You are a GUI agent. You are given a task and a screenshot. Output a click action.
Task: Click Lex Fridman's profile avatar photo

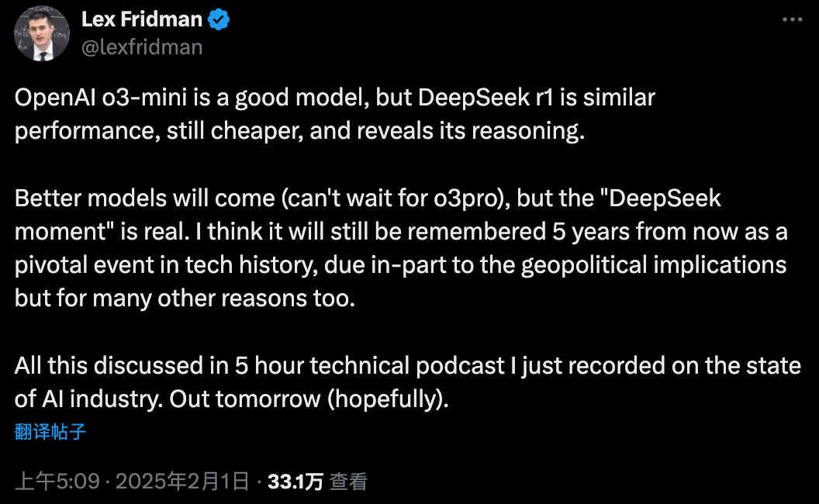(x=41, y=33)
